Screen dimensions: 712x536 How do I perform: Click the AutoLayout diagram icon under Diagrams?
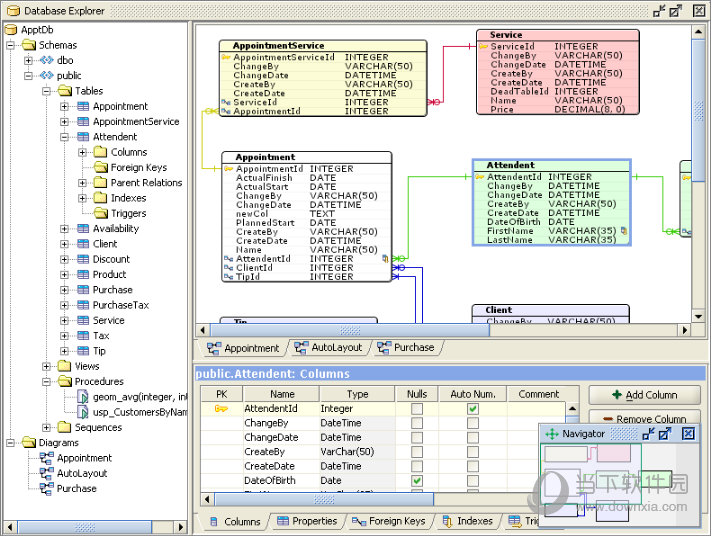46,473
